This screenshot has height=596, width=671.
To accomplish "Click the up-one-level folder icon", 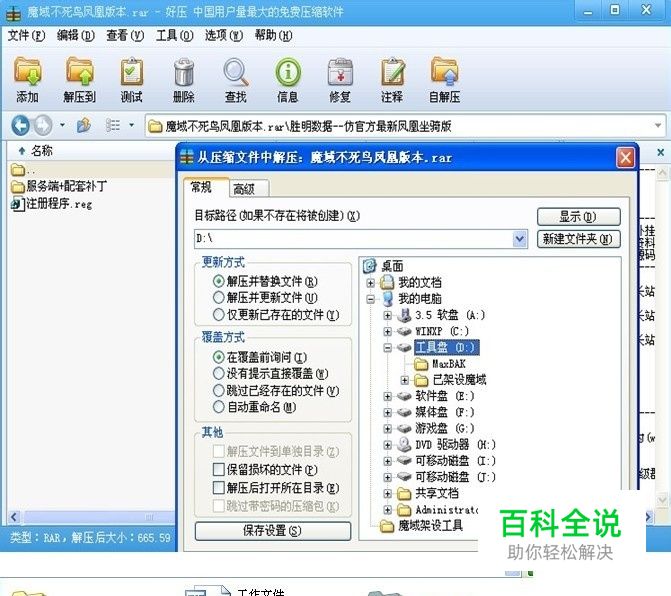I will 84,125.
